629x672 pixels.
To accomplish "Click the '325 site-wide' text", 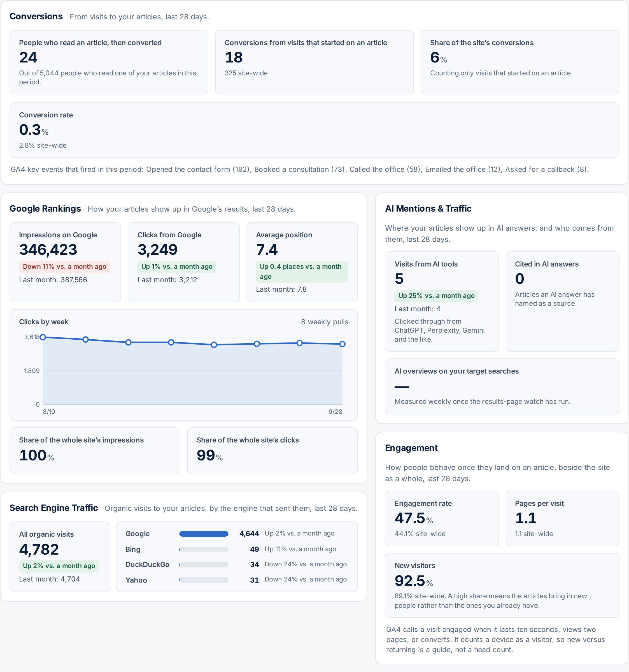I will [246, 73].
